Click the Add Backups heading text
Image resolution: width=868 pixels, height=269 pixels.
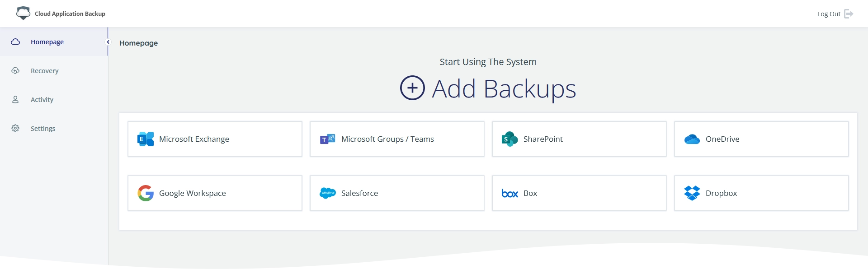pos(504,89)
